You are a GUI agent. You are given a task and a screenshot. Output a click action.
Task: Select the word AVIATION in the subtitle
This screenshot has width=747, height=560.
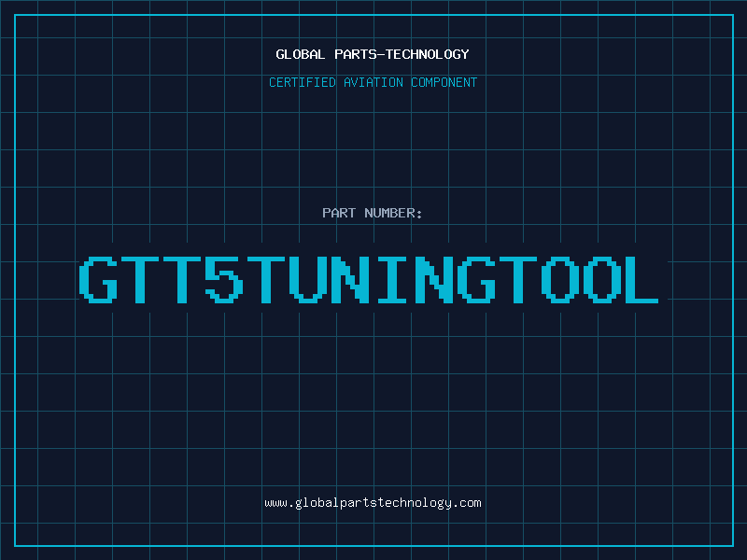click(x=373, y=83)
